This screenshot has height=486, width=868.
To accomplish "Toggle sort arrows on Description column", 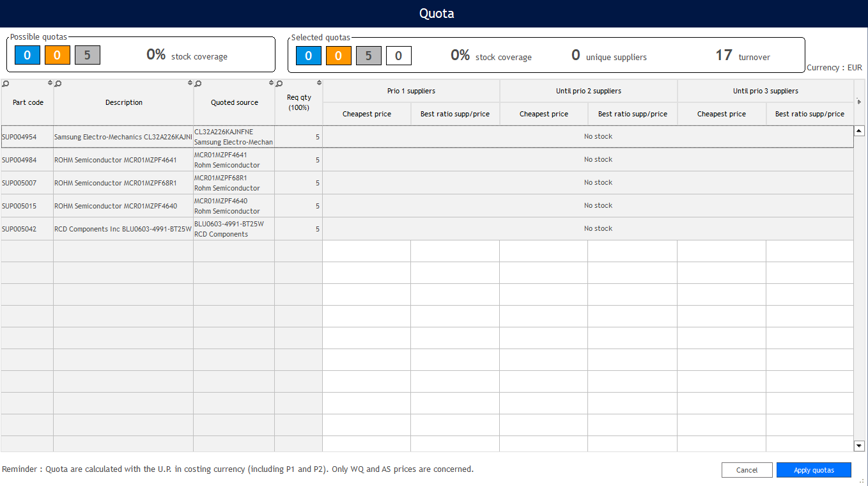I will [190, 83].
